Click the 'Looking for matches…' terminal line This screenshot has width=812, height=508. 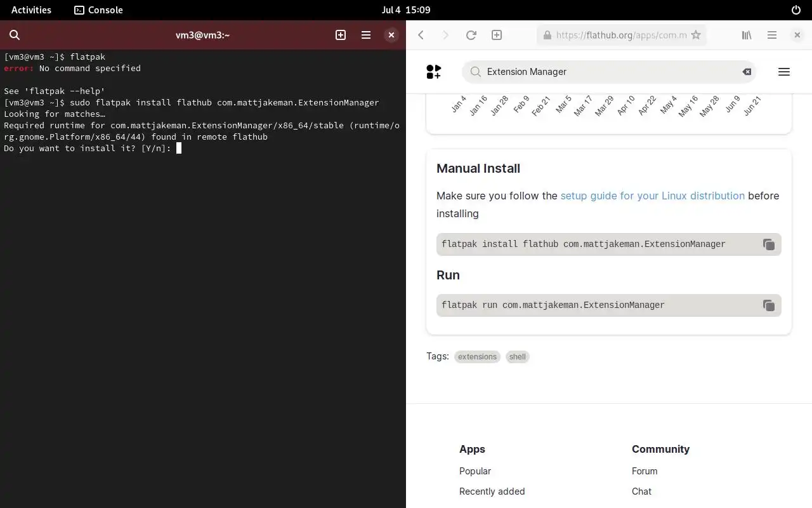(55, 114)
